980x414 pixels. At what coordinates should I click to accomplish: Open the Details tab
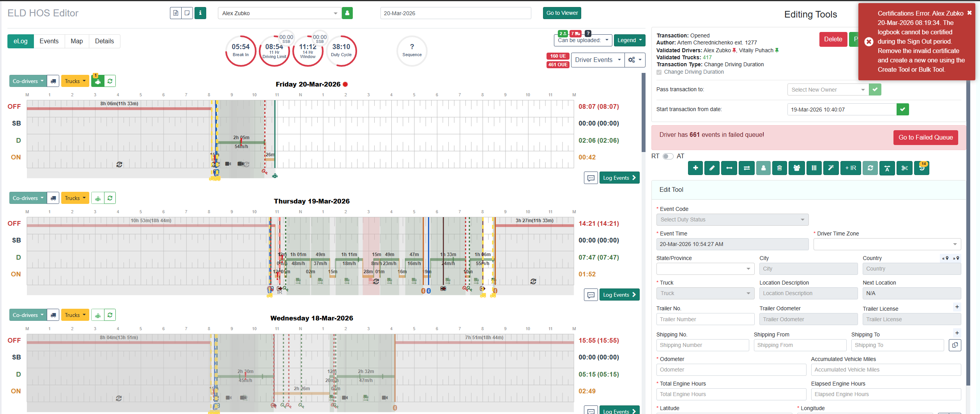pos(104,41)
